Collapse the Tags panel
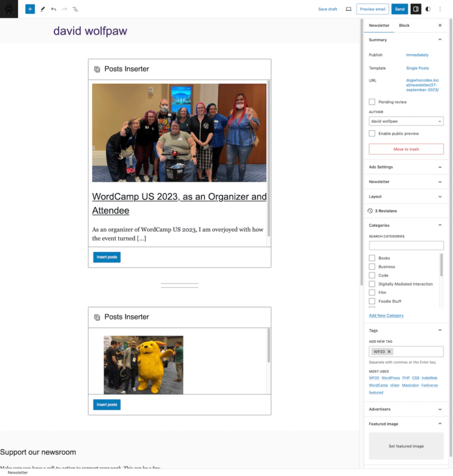The width and height of the screenshot is (453, 476). coord(406,330)
